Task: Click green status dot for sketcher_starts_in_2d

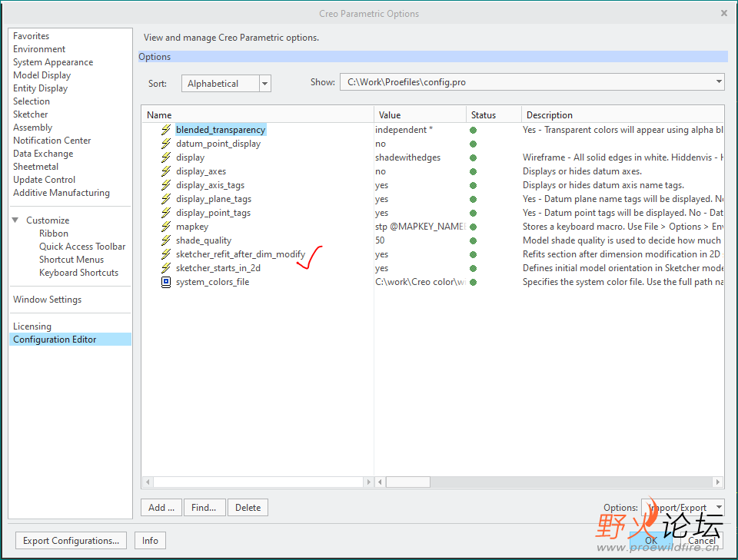Action: click(473, 269)
